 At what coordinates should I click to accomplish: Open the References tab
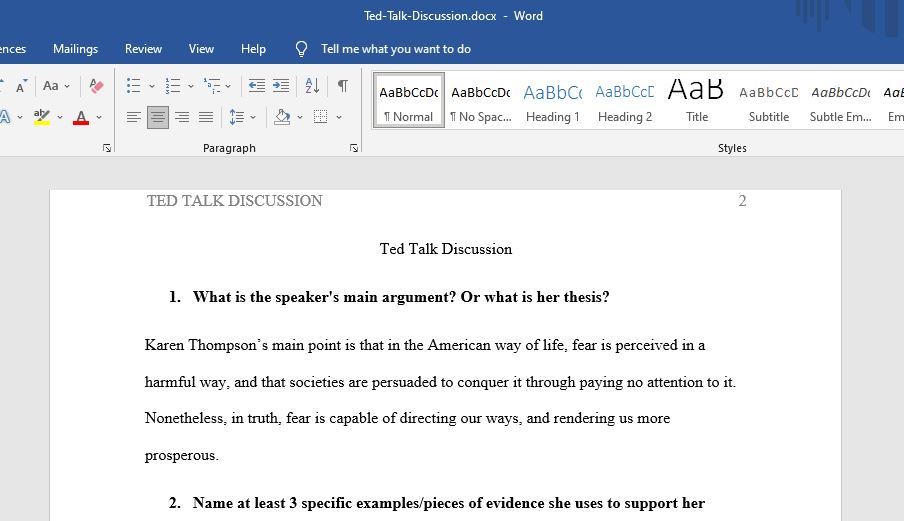click(x=13, y=49)
